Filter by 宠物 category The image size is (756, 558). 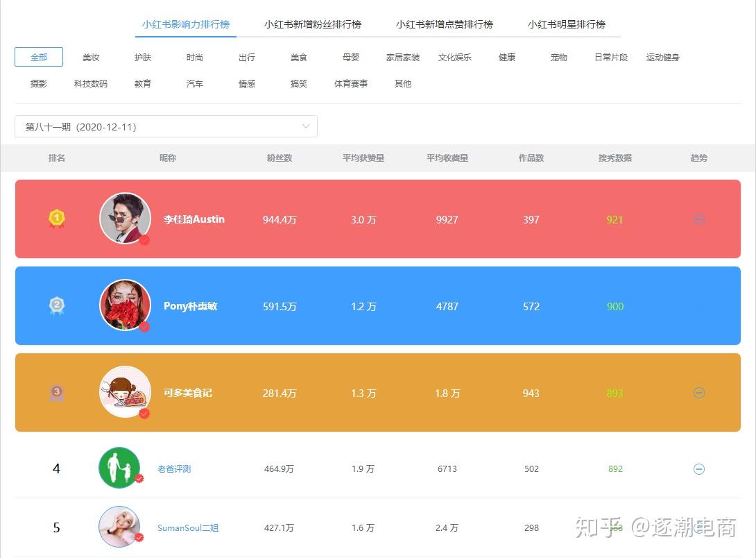click(559, 58)
